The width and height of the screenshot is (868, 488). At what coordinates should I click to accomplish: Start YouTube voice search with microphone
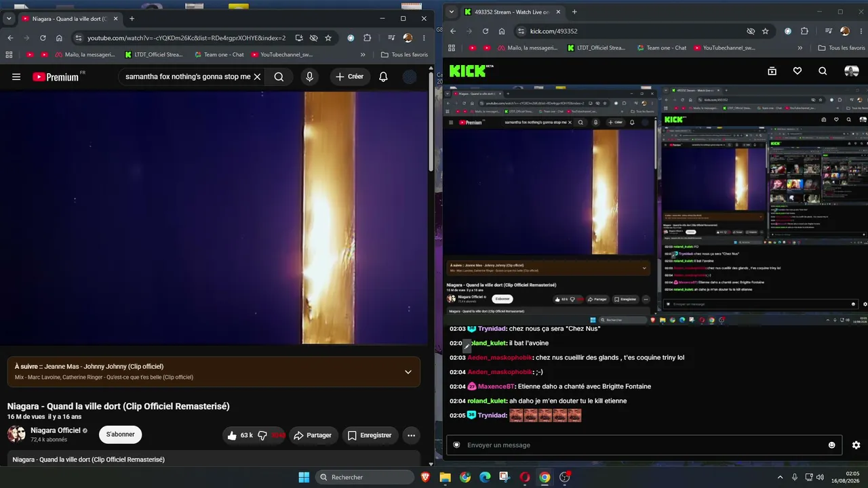tap(310, 77)
